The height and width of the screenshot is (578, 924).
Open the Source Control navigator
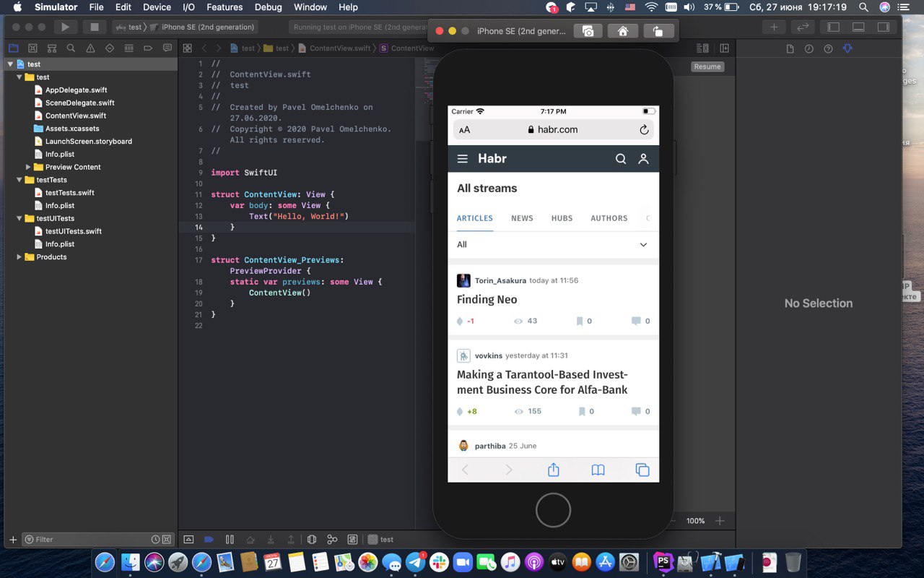pyautogui.click(x=32, y=48)
